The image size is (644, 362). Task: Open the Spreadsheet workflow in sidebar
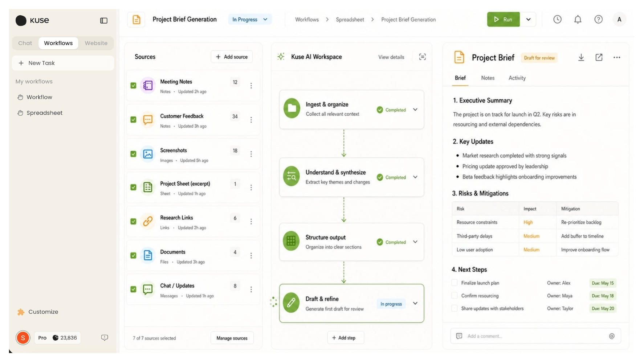click(x=40, y=113)
